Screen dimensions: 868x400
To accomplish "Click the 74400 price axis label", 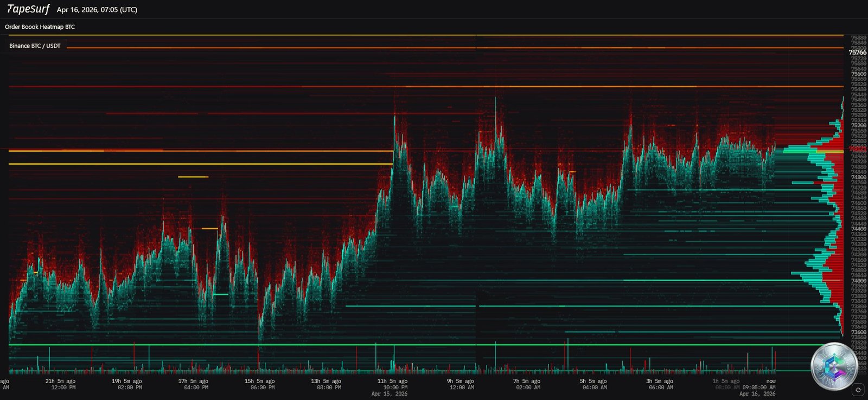I will [859, 229].
